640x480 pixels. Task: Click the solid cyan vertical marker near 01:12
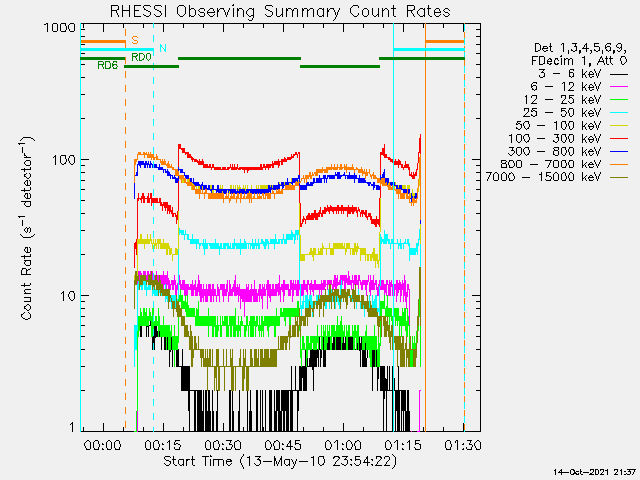[x=393, y=227]
